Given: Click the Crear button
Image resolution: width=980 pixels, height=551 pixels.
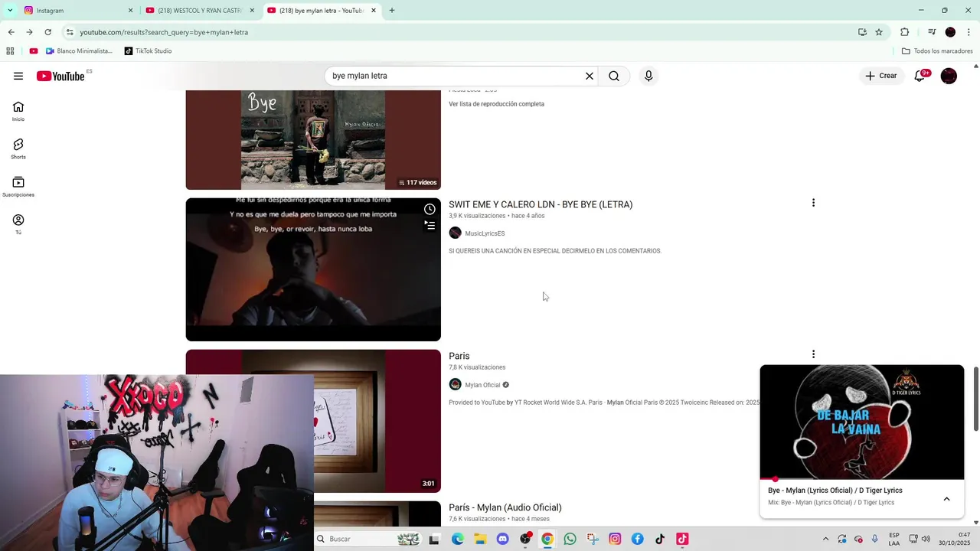Looking at the screenshot, I should coord(881,76).
